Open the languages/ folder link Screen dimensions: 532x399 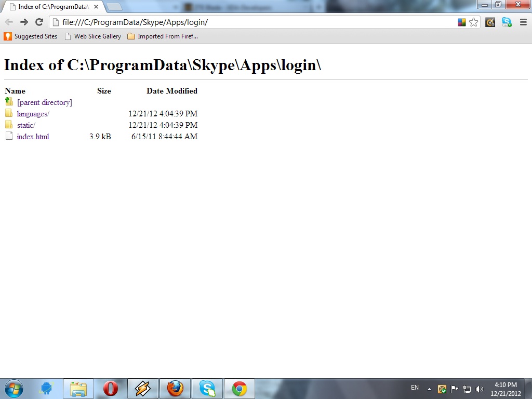pos(33,114)
